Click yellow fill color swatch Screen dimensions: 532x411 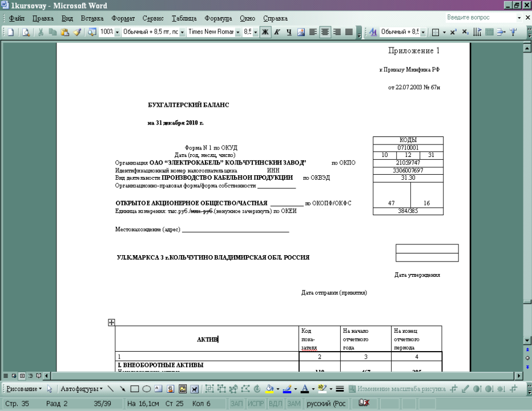coord(270,392)
